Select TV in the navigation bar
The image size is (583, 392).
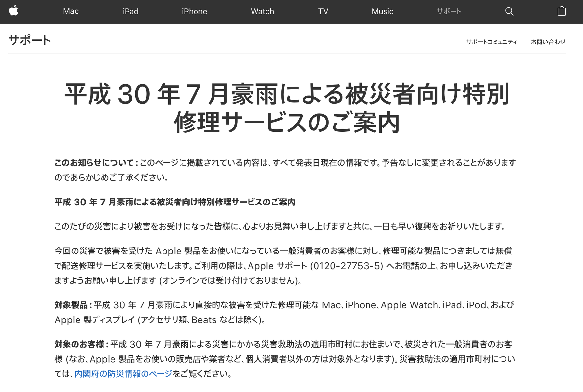(323, 11)
